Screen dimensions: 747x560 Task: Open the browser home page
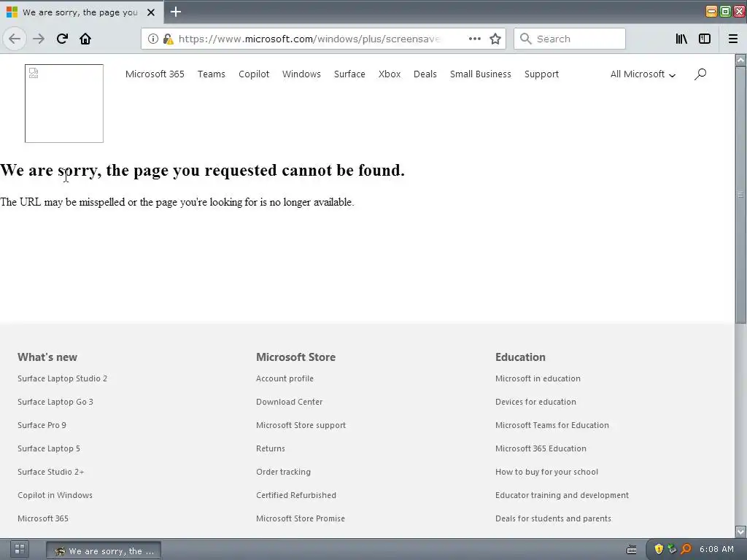click(85, 39)
